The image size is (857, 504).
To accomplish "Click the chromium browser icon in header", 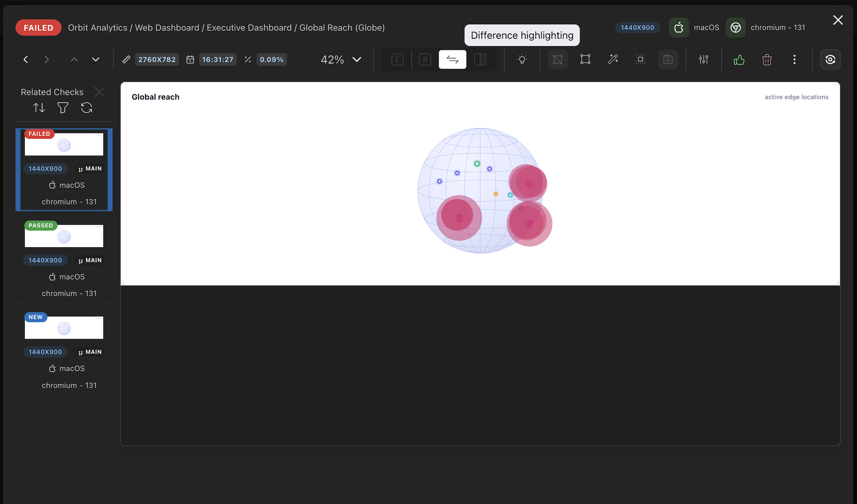I will coord(735,28).
